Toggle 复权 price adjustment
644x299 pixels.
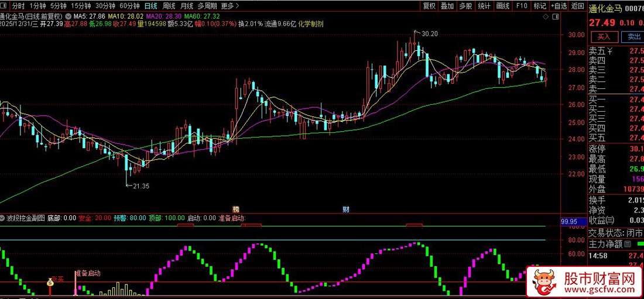429,6
